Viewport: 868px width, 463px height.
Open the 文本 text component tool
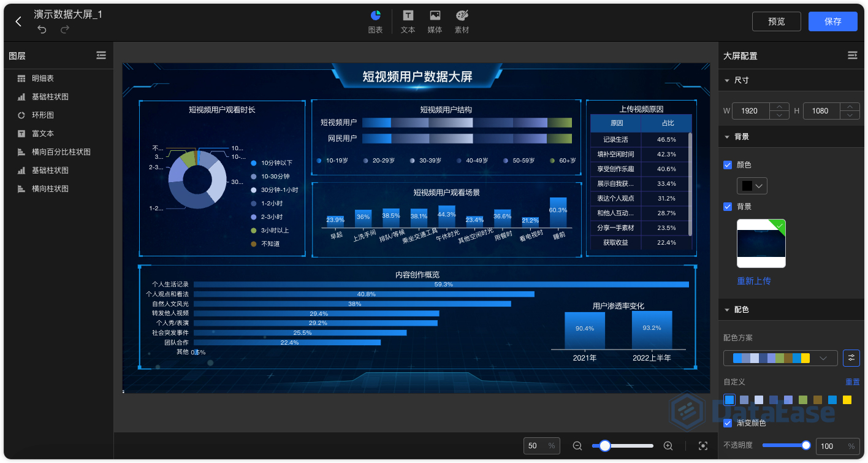pos(408,21)
